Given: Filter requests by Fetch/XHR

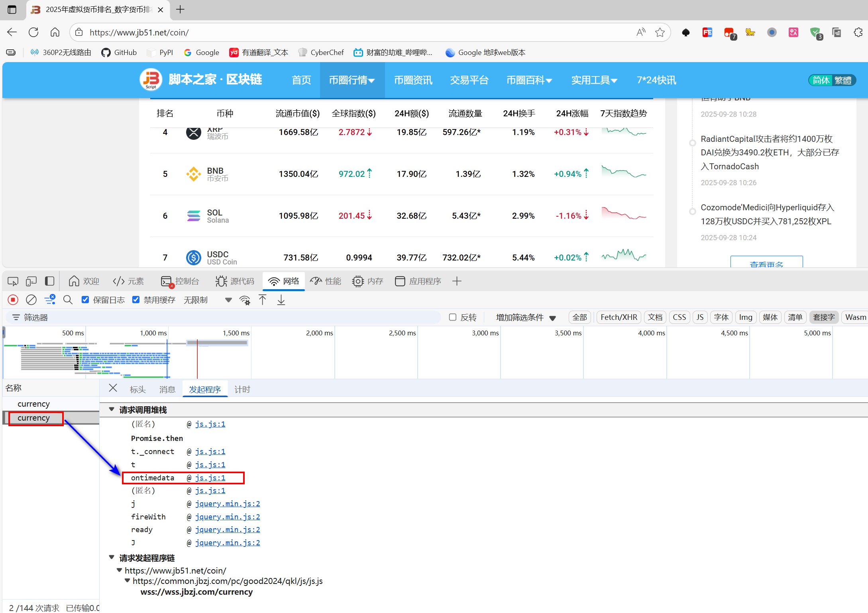Looking at the screenshot, I should point(619,317).
